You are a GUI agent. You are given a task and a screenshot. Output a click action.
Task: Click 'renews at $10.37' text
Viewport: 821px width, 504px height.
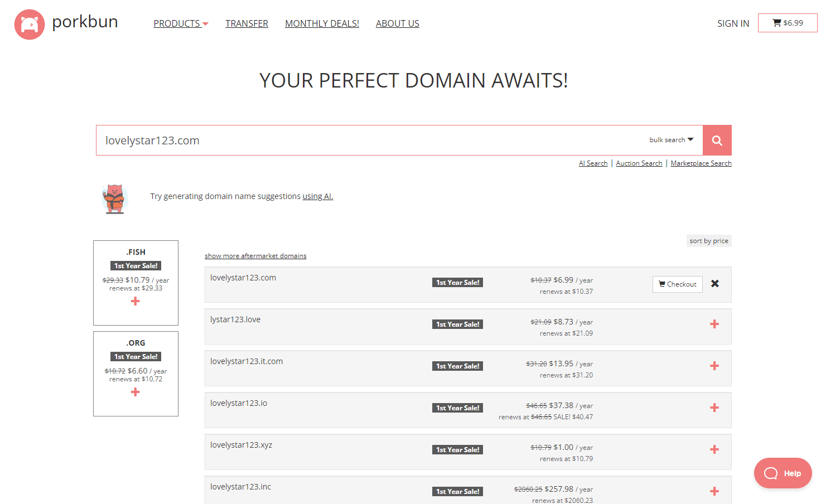(566, 292)
